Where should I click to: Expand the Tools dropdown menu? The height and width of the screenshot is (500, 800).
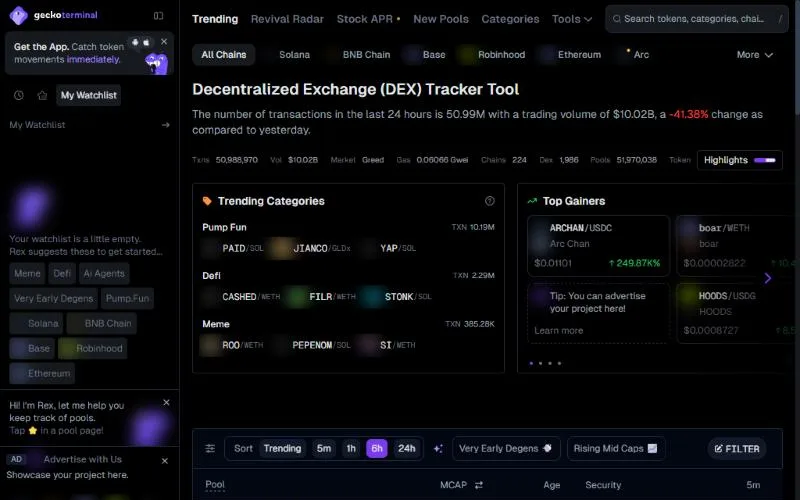[x=572, y=19]
